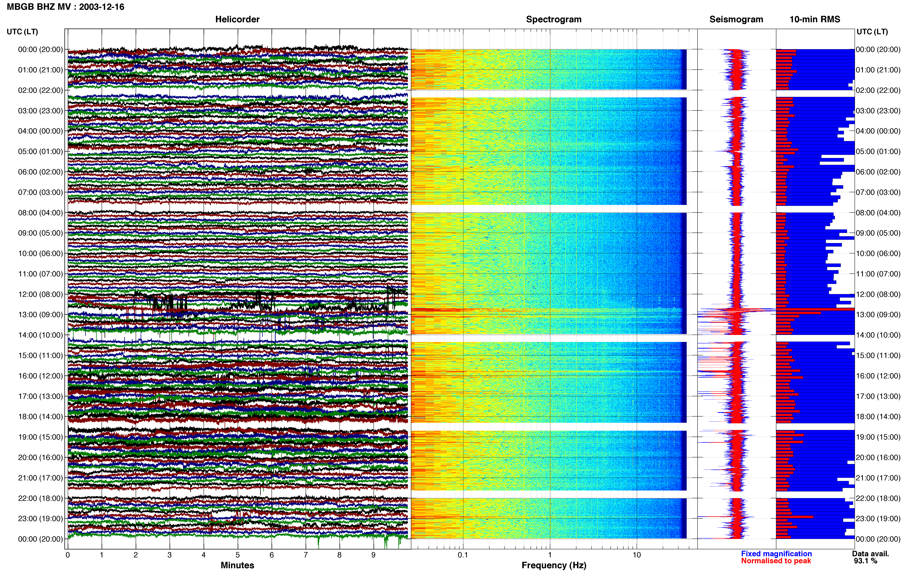Screen dimensions: 924x578
Task: Click RMS-side time label "07:00 (03:00)"
Action: tap(878, 192)
